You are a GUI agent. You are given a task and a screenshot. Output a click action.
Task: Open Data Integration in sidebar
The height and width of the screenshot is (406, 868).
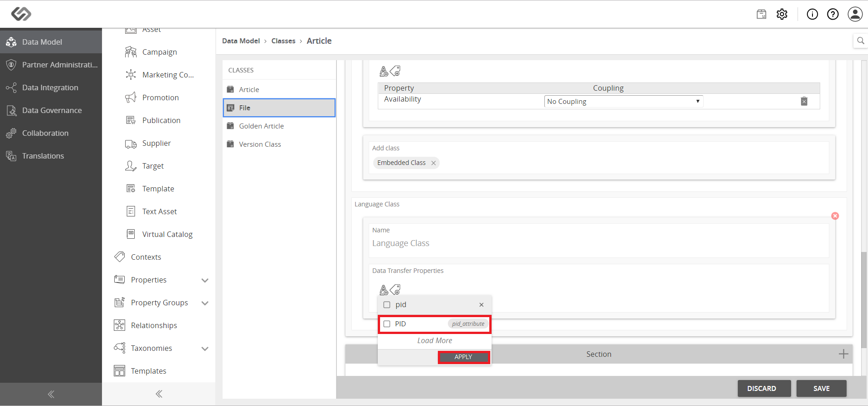point(51,87)
